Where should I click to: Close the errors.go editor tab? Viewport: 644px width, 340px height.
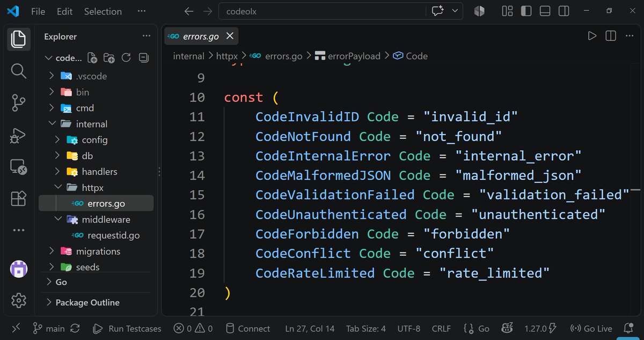pos(230,36)
